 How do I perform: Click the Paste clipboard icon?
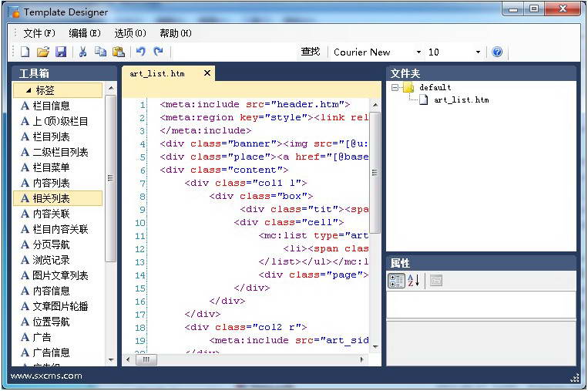click(119, 52)
